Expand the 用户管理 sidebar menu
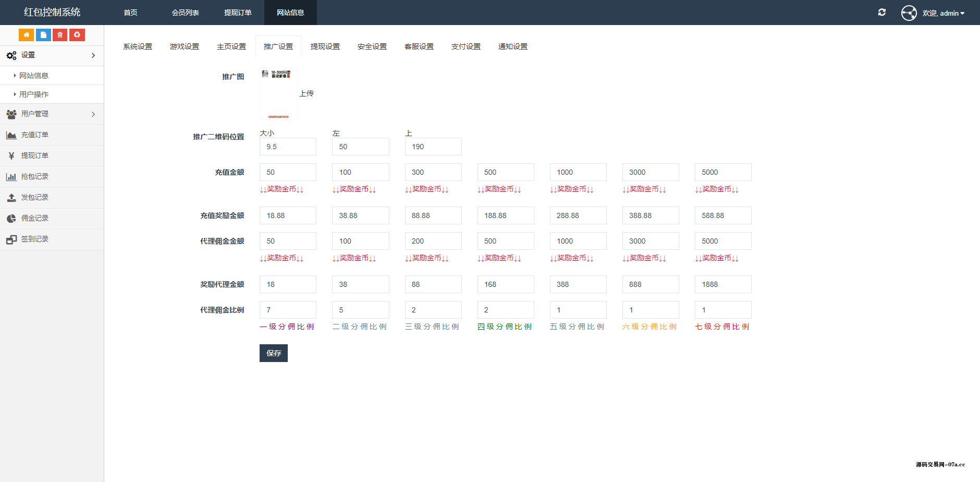Viewport: 980px width, 482px height. (x=52, y=114)
